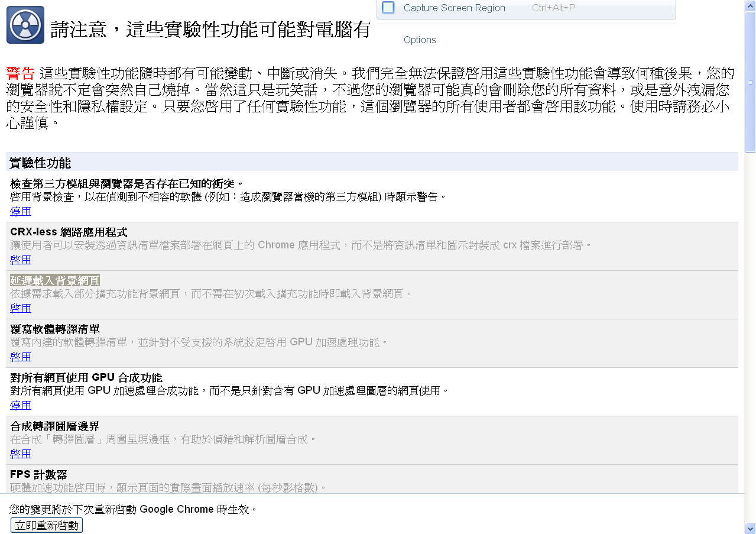This screenshot has width=756, height=534.
Task: Click the empty scrollbar track below thumb
Action: (x=750, y=337)
